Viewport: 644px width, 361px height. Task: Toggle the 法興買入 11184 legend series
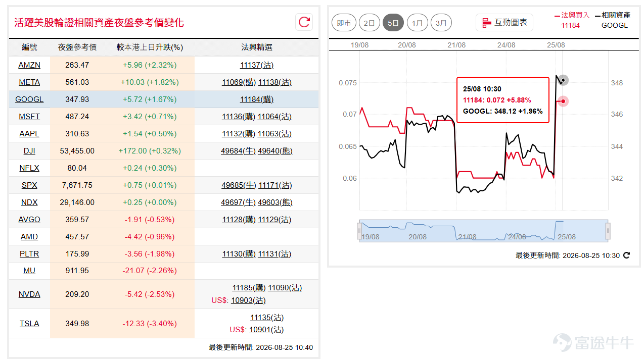(x=572, y=20)
